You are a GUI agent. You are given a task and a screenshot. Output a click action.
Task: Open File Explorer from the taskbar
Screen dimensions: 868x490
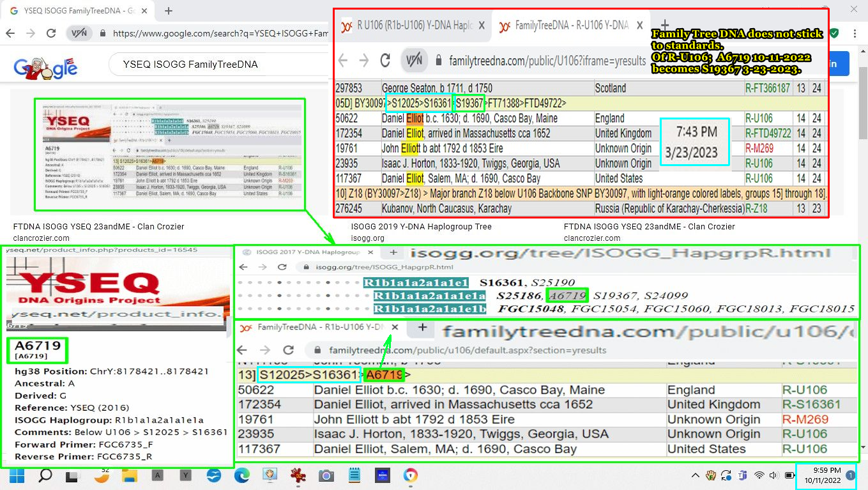130,475
